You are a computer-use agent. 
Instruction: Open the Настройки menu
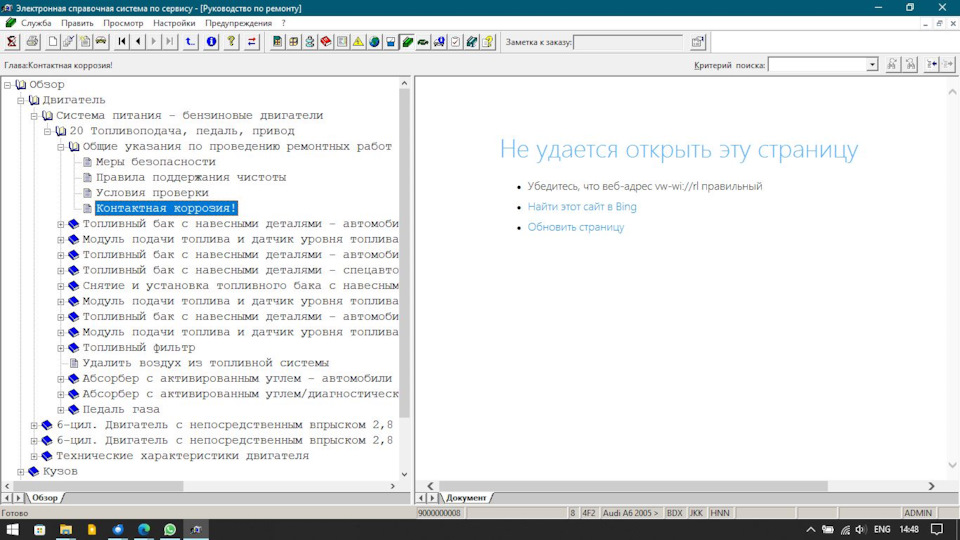pos(174,23)
